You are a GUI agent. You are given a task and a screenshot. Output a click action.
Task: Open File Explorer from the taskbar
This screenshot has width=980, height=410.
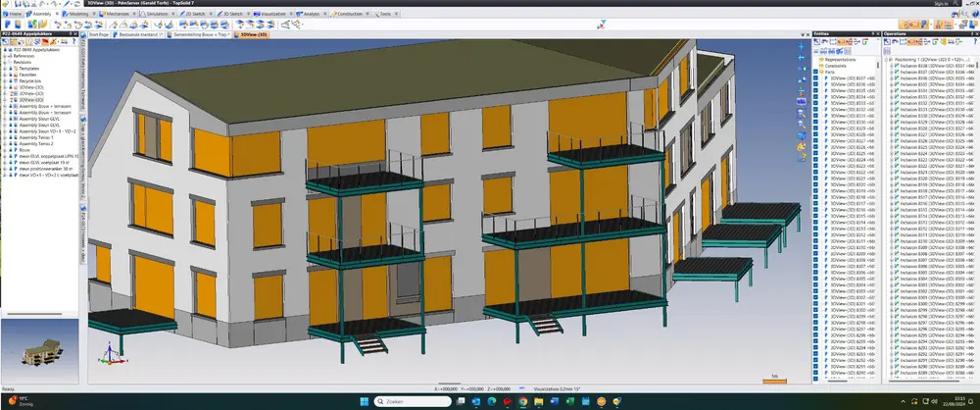click(539, 400)
